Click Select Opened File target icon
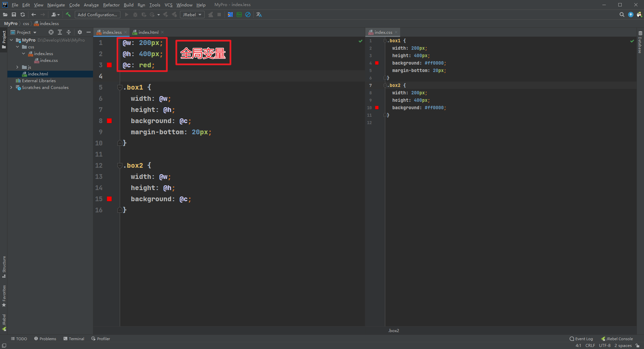Viewport: 644px width, 349px height. point(51,32)
